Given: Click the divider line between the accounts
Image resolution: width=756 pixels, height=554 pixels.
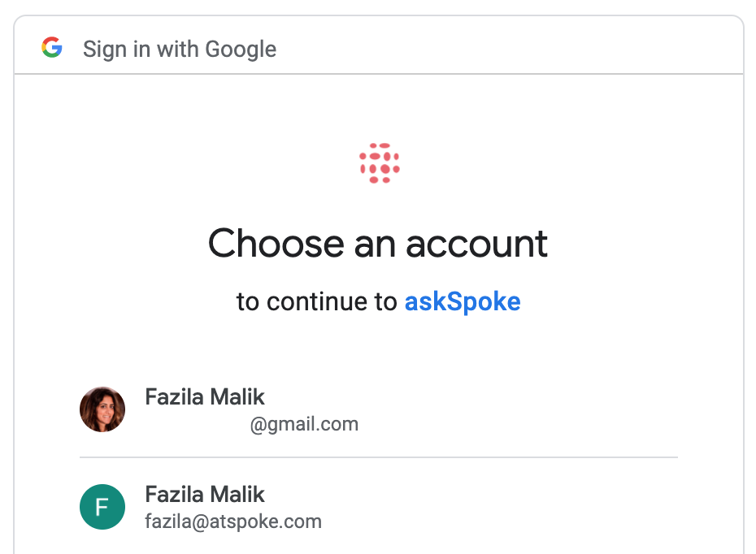Looking at the screenshot, I should [x=379, y=457].
